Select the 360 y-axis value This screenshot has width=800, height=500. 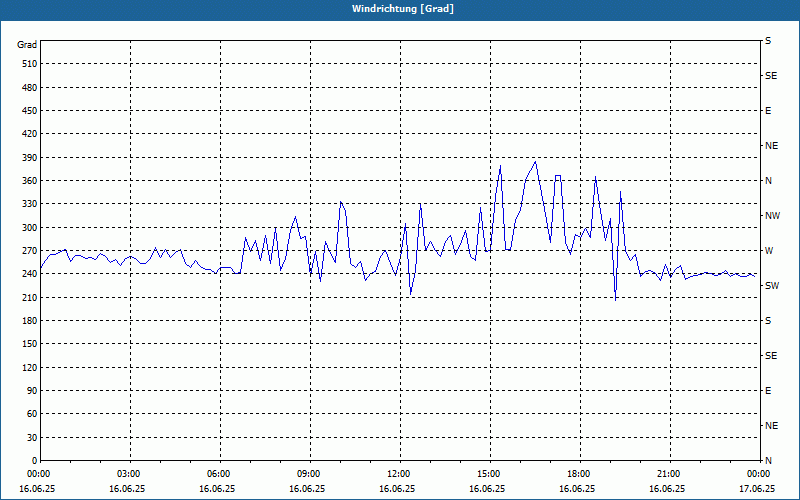(29, 181)
